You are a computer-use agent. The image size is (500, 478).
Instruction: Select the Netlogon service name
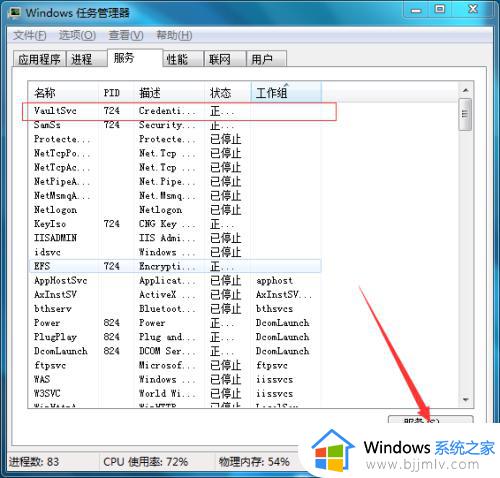[x=56, y=210]
